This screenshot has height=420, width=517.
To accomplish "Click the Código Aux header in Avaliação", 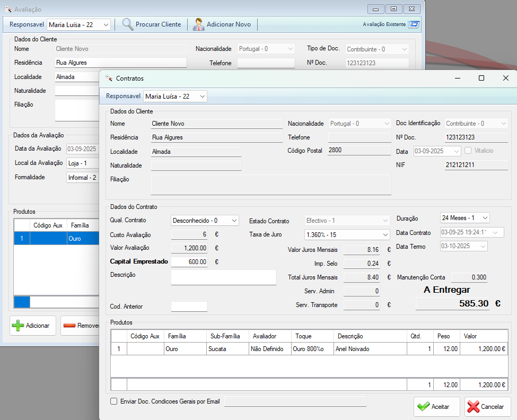I will click(48, 225).
